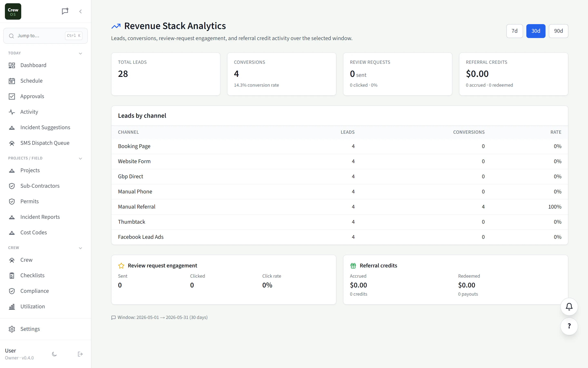Click the 100% rate value

click(x=555, y=207)
